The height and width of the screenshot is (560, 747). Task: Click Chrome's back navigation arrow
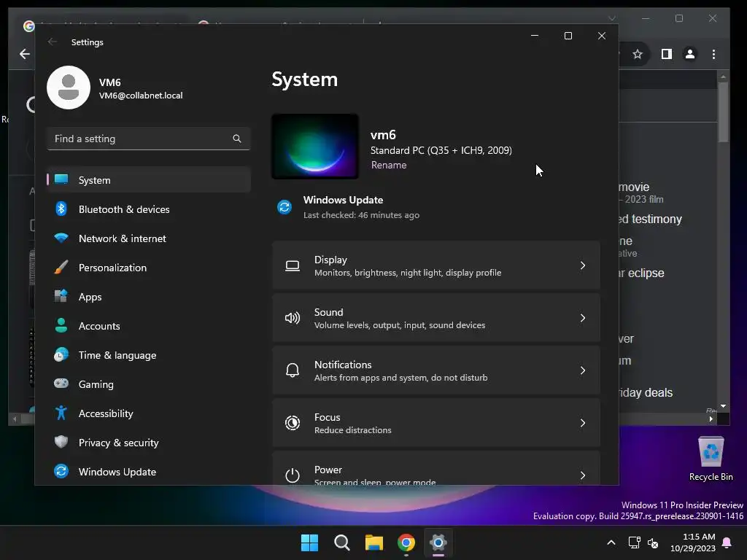(25, 54)
